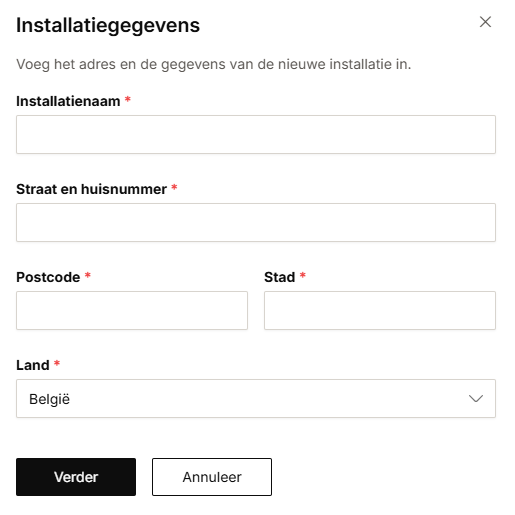515x515 pixels.
Task: Click the Verder button
Action: (x=76, y=477)
